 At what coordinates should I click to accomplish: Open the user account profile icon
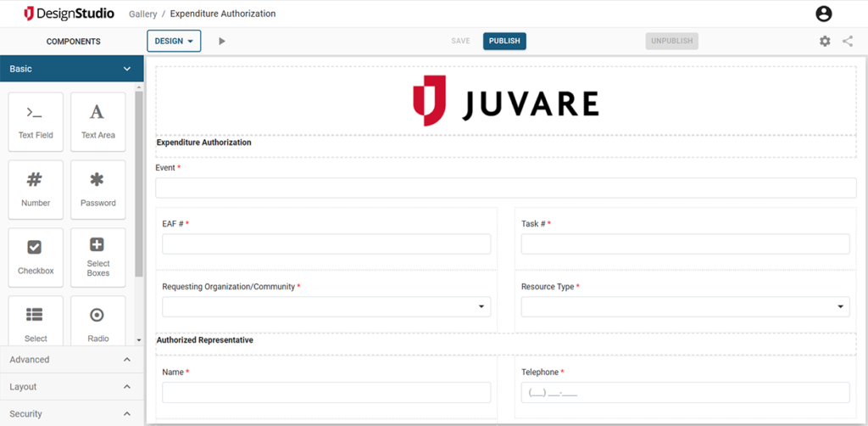824,14
